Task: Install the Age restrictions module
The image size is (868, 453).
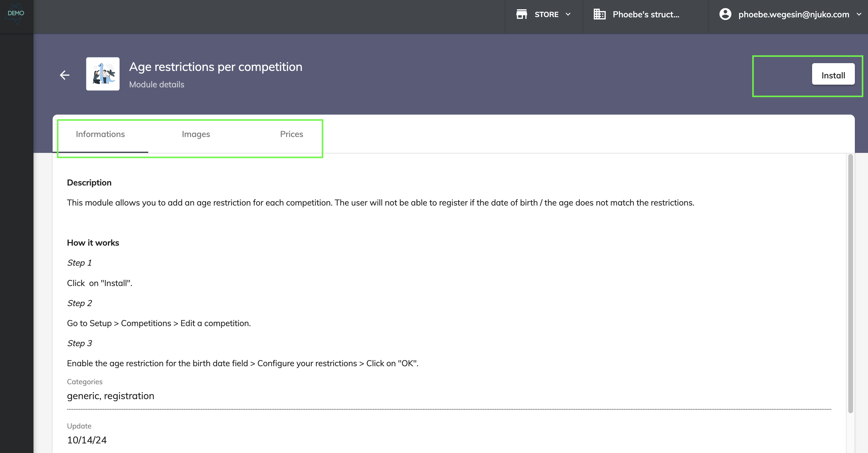Action: [x=833, y=74]
